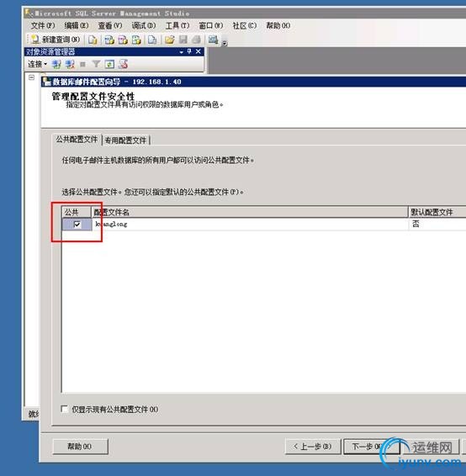This screenshot has width=466, height=476.
Task: Uncheck the 公共 checkbox for kuanglong profile
Action: [x=77, y=225]
